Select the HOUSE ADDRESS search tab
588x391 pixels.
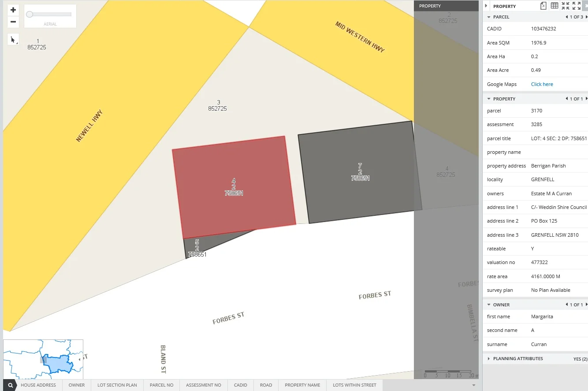pos(38,385)
